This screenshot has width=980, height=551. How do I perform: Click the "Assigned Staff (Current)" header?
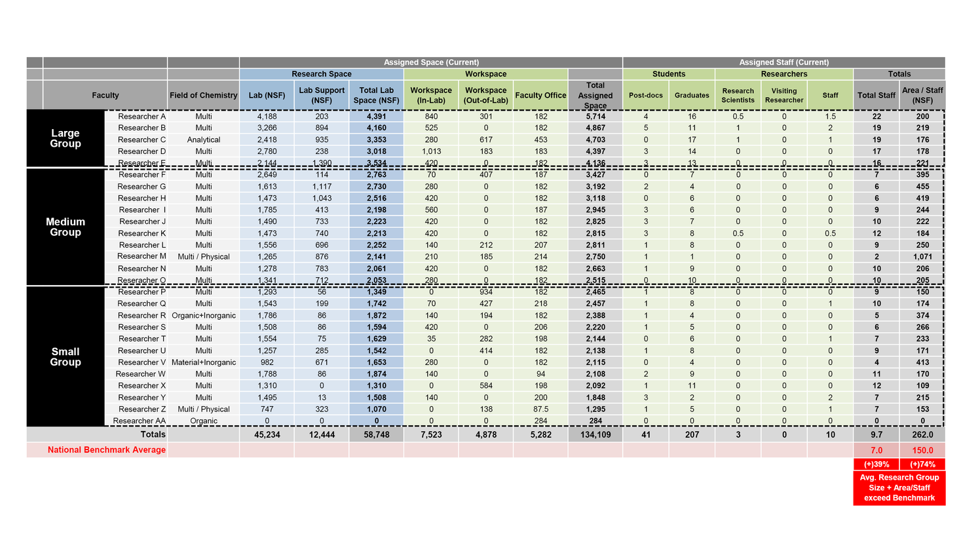coord(783,62)
